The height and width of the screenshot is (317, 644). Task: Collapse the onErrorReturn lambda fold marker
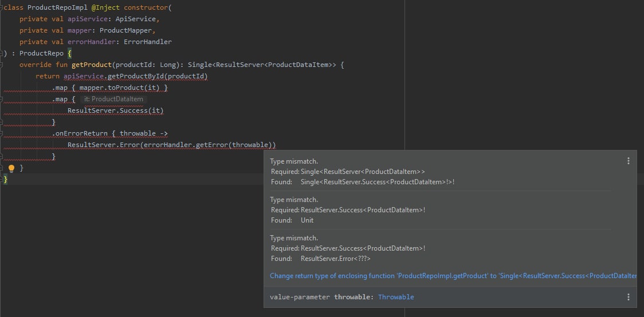point(2,134)
